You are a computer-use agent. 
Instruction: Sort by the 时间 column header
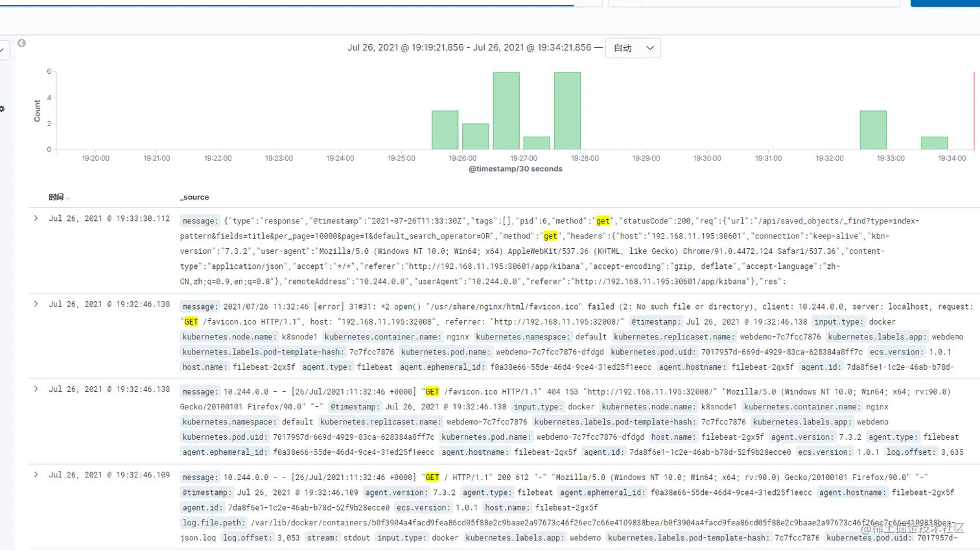58,197
